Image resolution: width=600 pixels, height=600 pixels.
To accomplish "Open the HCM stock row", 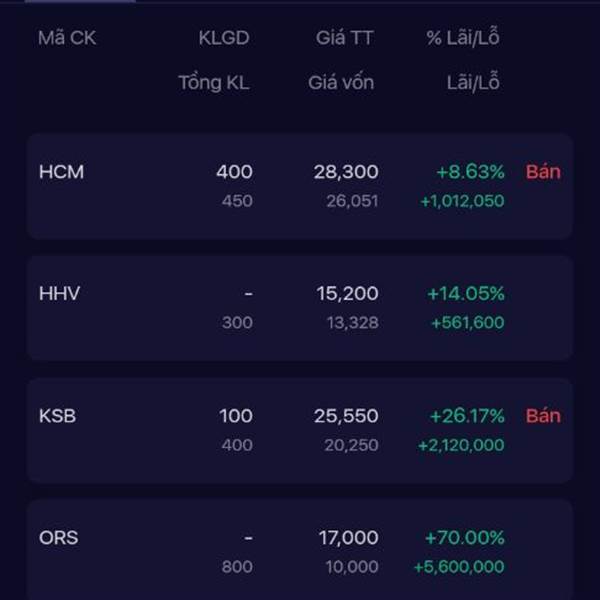I will coord(300,186).
